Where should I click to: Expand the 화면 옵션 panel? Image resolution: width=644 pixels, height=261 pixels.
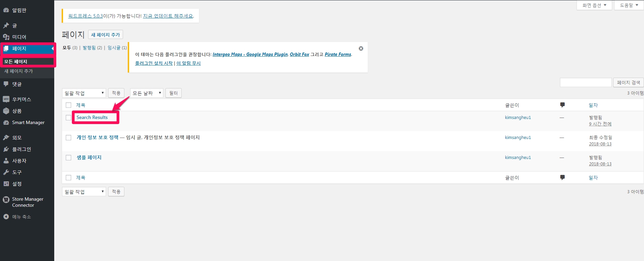(594, 5)
